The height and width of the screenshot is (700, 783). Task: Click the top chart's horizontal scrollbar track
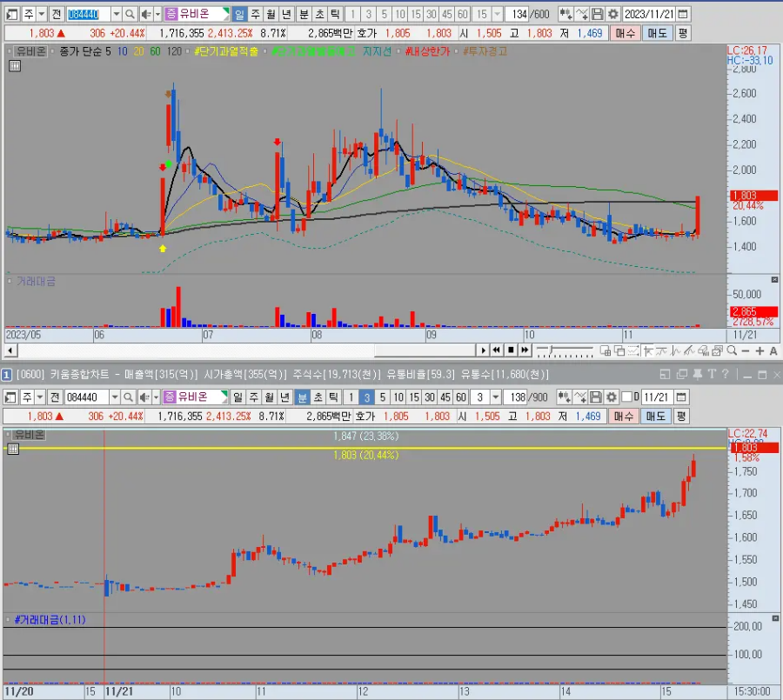pyautogui.click(x=248, y=350)
